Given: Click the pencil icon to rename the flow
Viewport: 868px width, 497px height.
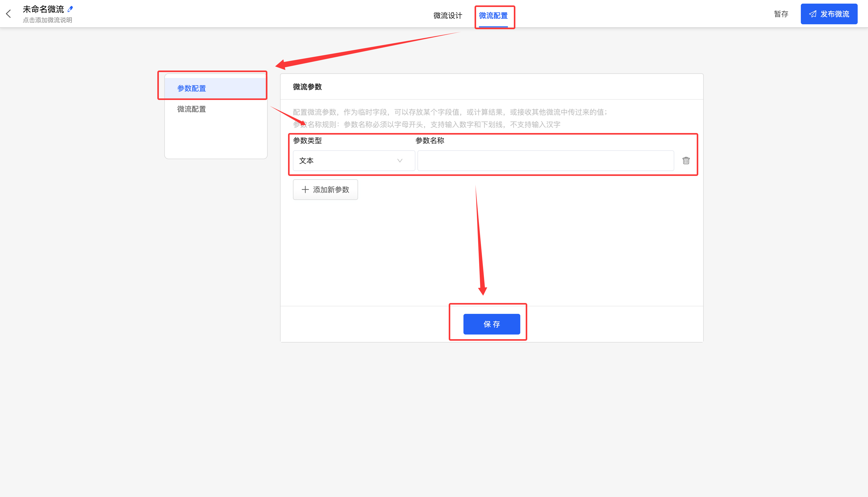Looking at the screenshot, I should 70,9.
